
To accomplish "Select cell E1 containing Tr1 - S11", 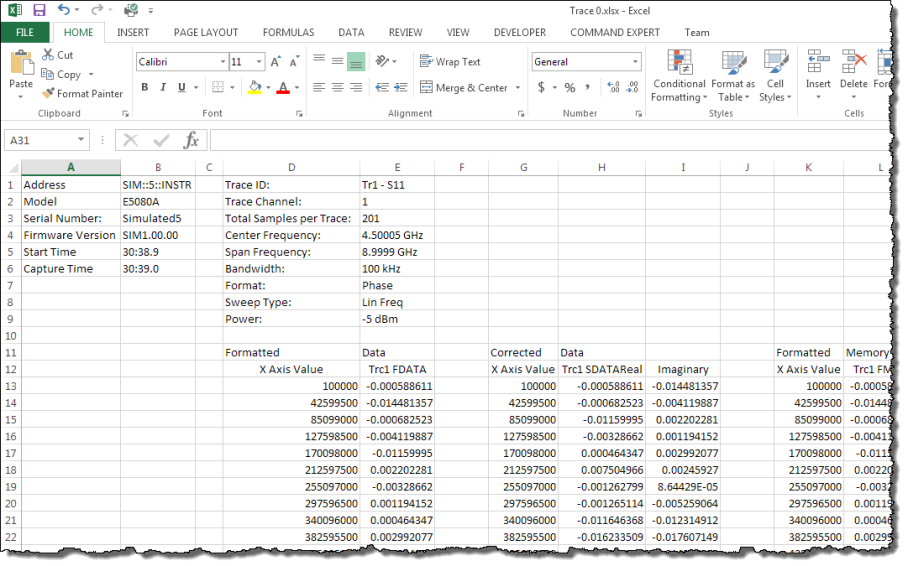I will [x=396, y=185].
